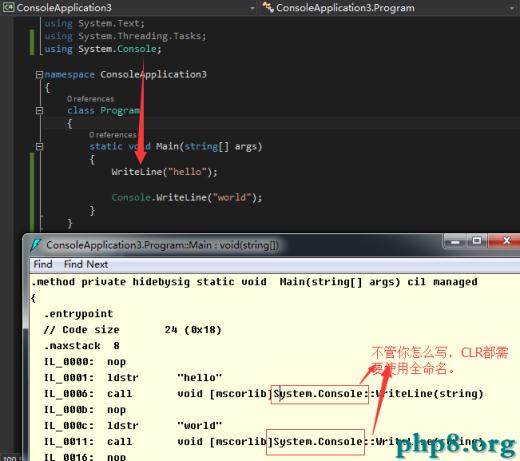Click the '.entrypoint' line
The width and height of the screenshot is (520, 461).
tap(79, 314)
